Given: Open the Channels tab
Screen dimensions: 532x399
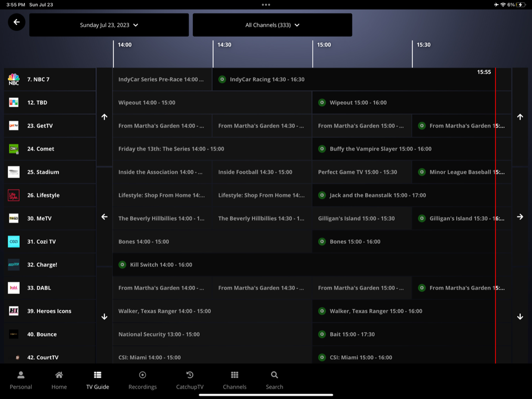Looking at the screenshot, I should (234, 380).
